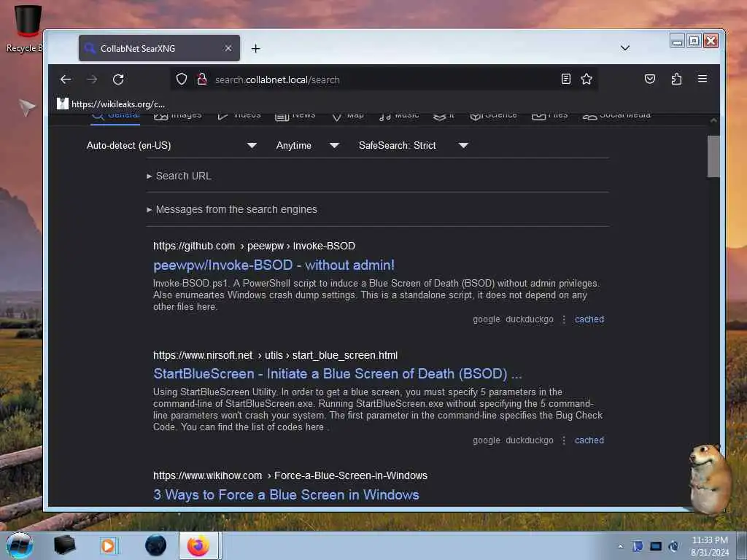
Task: Open the wikileaks.org bookmark in bookmarks toolbar
Action: click(111, 104)
